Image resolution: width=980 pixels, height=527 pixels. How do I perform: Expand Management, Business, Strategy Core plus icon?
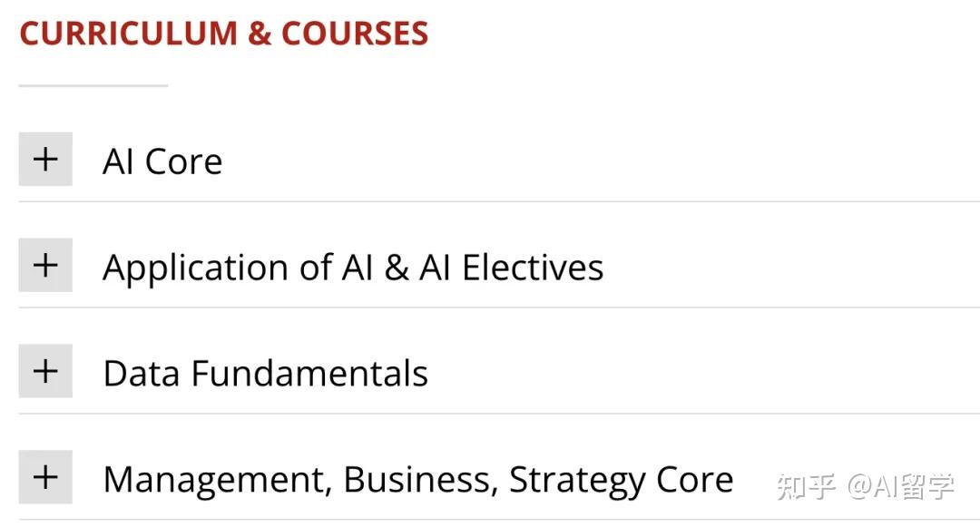(x=45, y=478)
